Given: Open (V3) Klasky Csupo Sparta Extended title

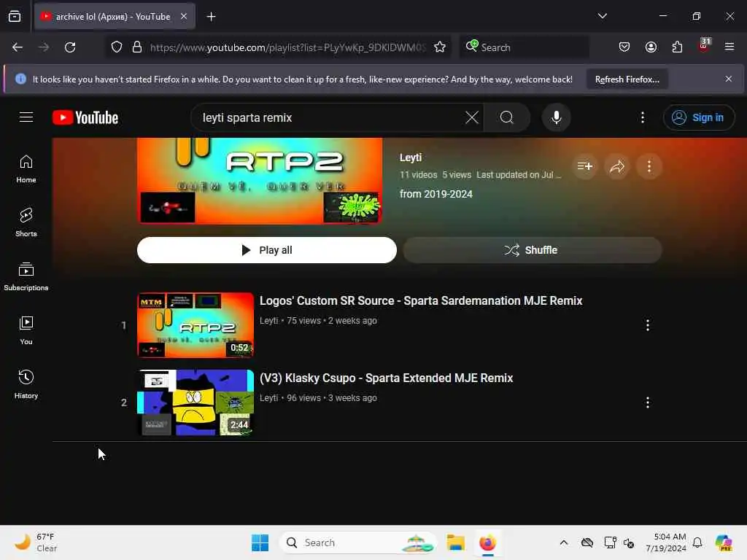Looking at the screenshot, I should pyautogui.click(x=386, y=378).
